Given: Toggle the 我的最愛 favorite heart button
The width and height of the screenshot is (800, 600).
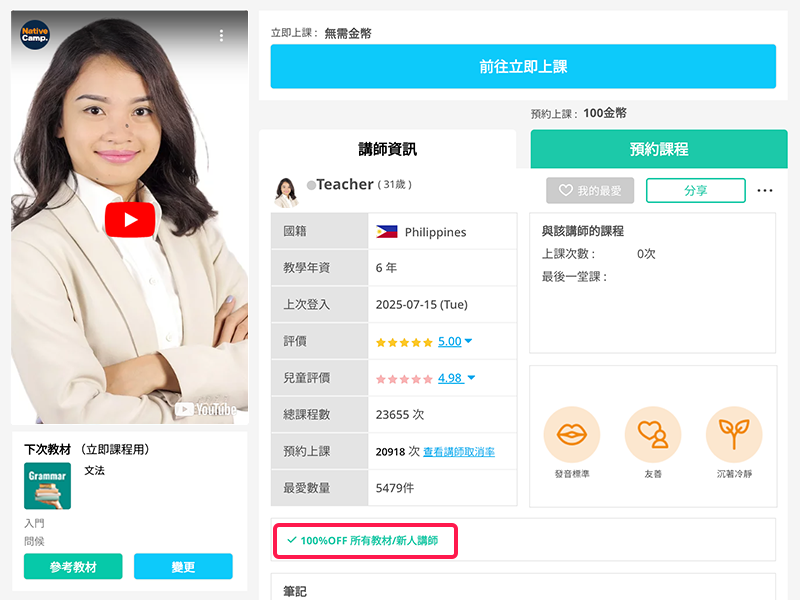Looking at the screenshot, I should tap(589, 190).
